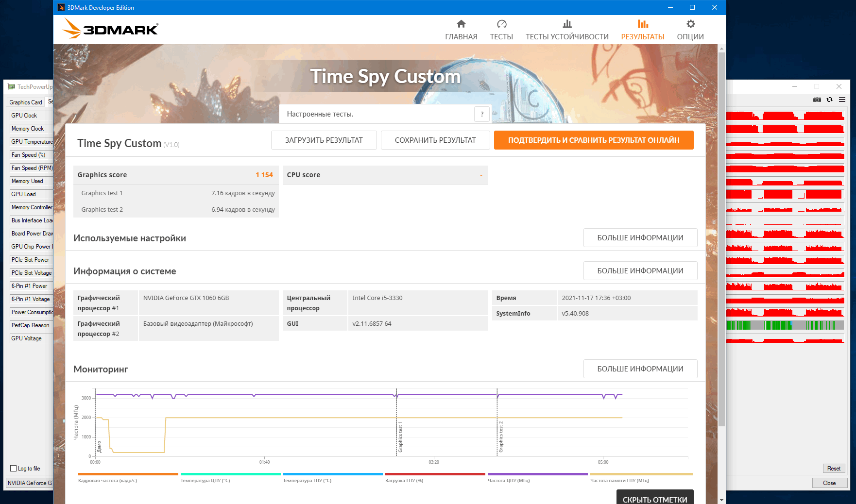Click the GPU Load graph in GPU-Z
856x504 pixels.
tap(785, 194)
